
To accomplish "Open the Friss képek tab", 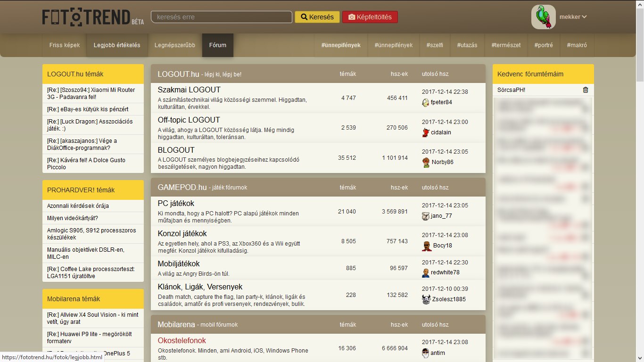I will (x=65, y=45).
